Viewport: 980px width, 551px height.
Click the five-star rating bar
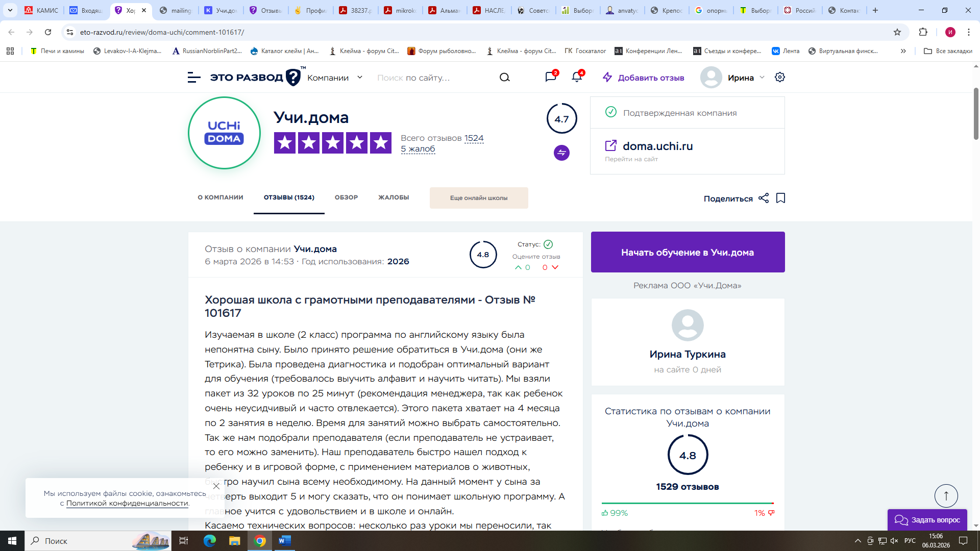pos(332,143)
